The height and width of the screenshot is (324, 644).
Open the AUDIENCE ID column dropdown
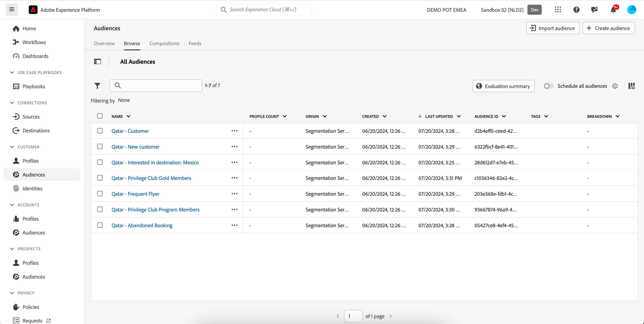point(504,116)
